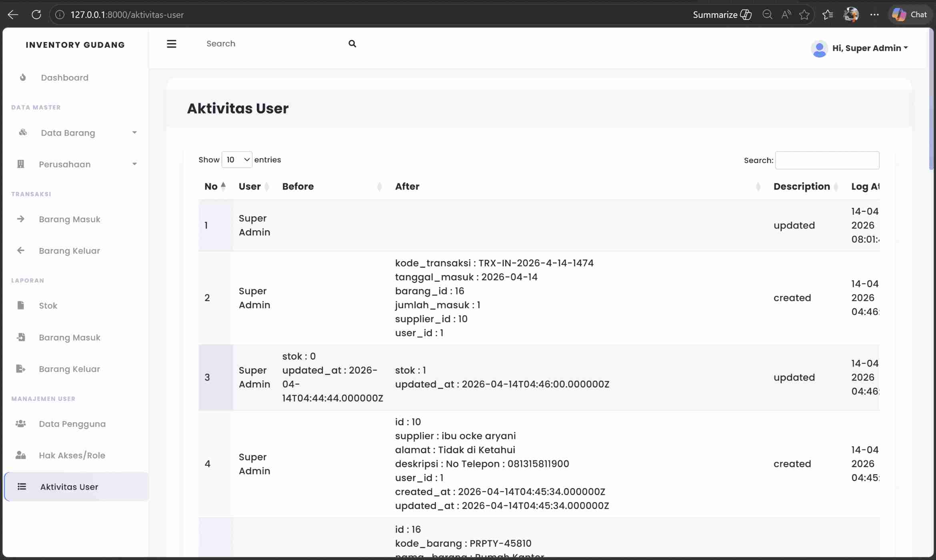Expand Data Barang menu arrow
The image size is (936, 560).
134,132
